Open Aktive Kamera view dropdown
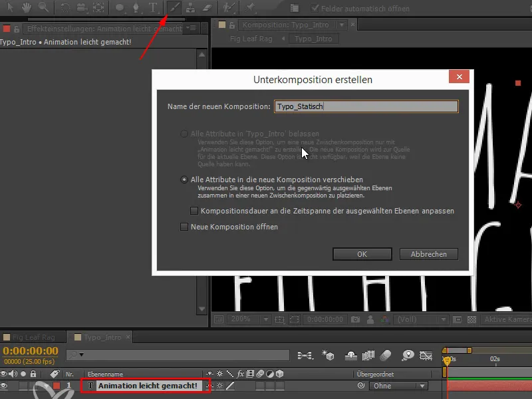Viewport: 532px width, 399px height. pos(507,319)
